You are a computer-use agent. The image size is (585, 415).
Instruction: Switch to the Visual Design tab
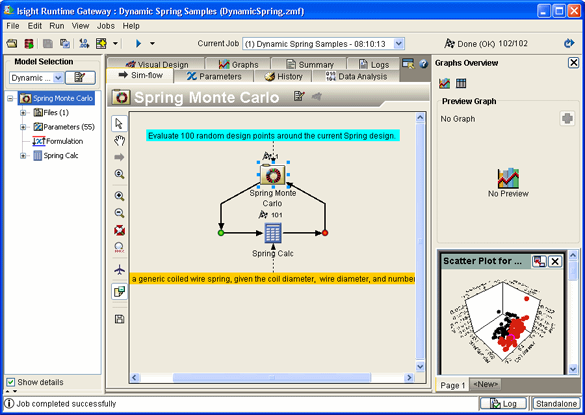[157, 65]
